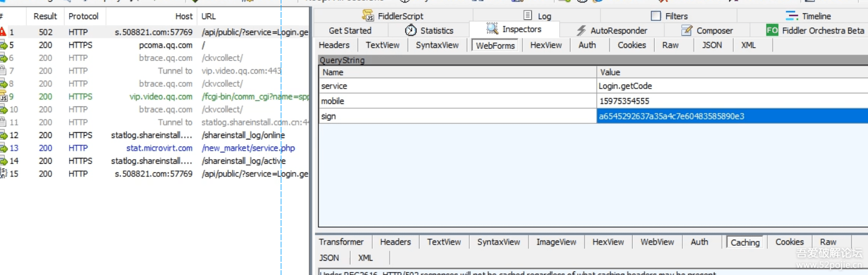
Task: Click the AutoResponder lightning bolt icon
Action: tap(581, 30)
